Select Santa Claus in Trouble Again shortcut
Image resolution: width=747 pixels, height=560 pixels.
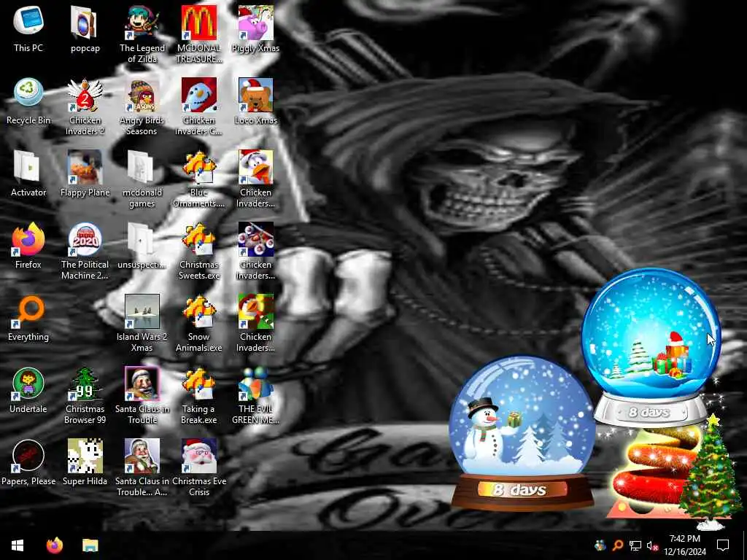142,469
